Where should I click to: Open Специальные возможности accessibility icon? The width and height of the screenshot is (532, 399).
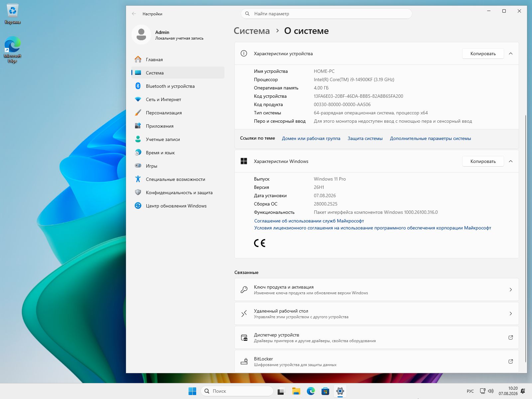[138, 179]
